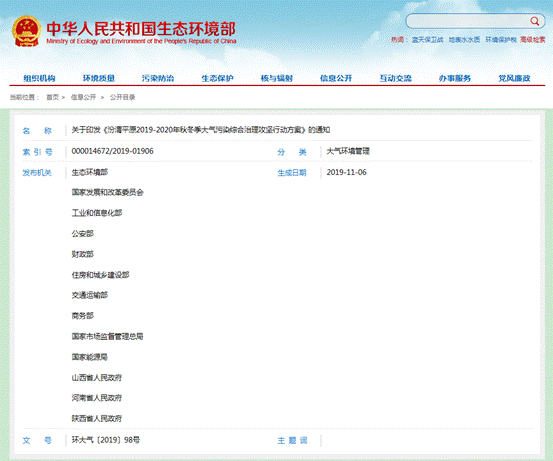553x461 pixels.
Task: Click the agency 交通运输部
Action: point(90,296)
